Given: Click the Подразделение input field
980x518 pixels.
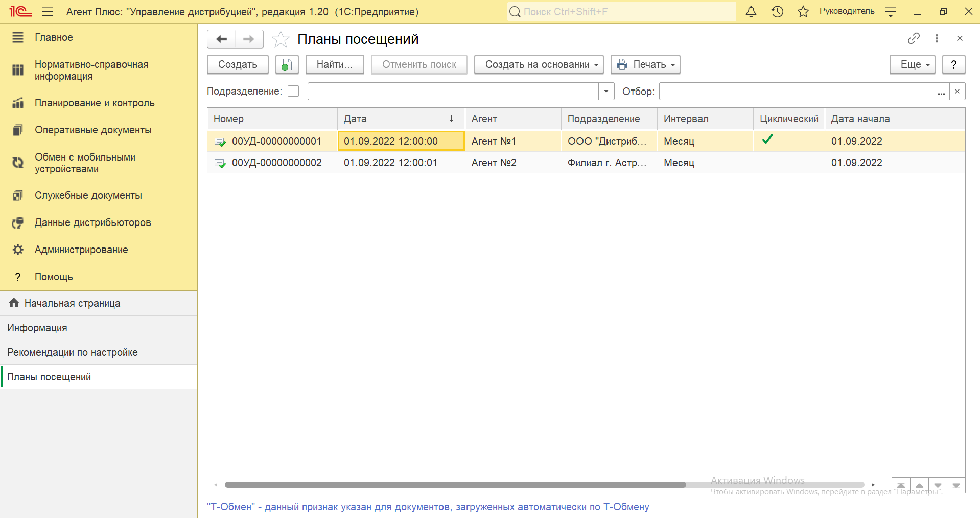Looking at the screenshot, I should point(453,91).
